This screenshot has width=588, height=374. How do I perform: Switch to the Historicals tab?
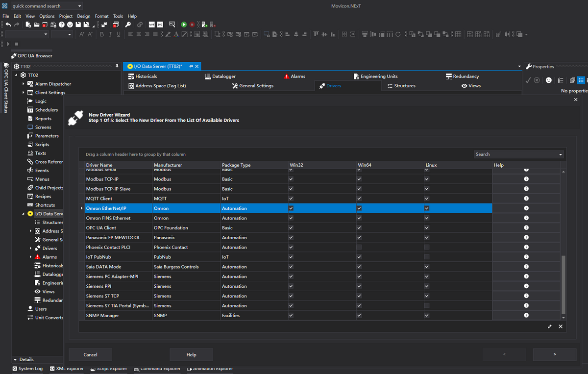click(x=146, y=76)
